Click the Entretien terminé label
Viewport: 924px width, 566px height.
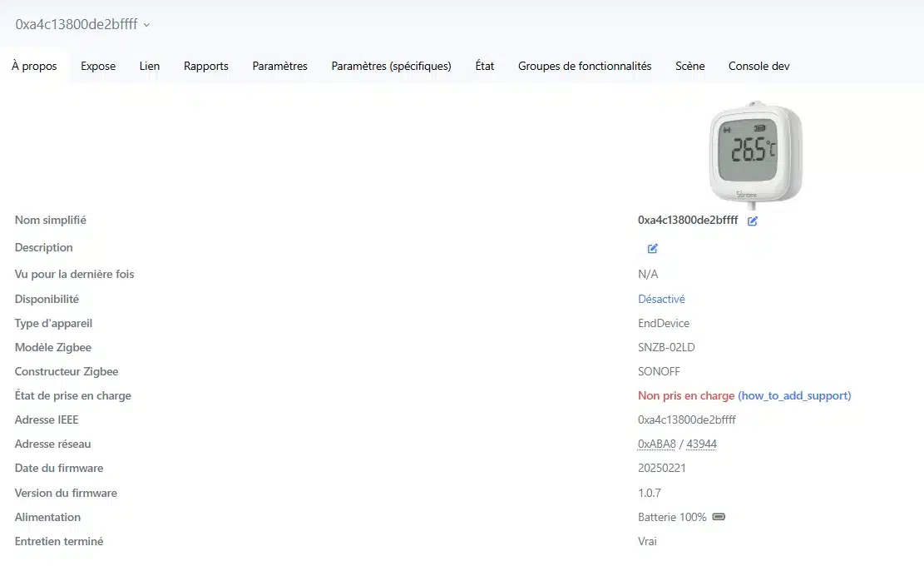pyautogui.click(x=58, y=541)
